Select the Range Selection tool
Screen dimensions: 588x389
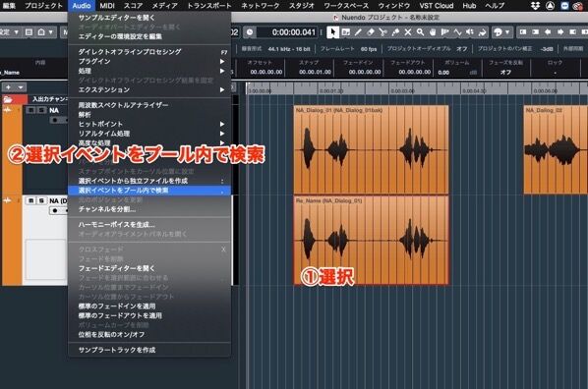pyautogui.click(x=346, y=32)
